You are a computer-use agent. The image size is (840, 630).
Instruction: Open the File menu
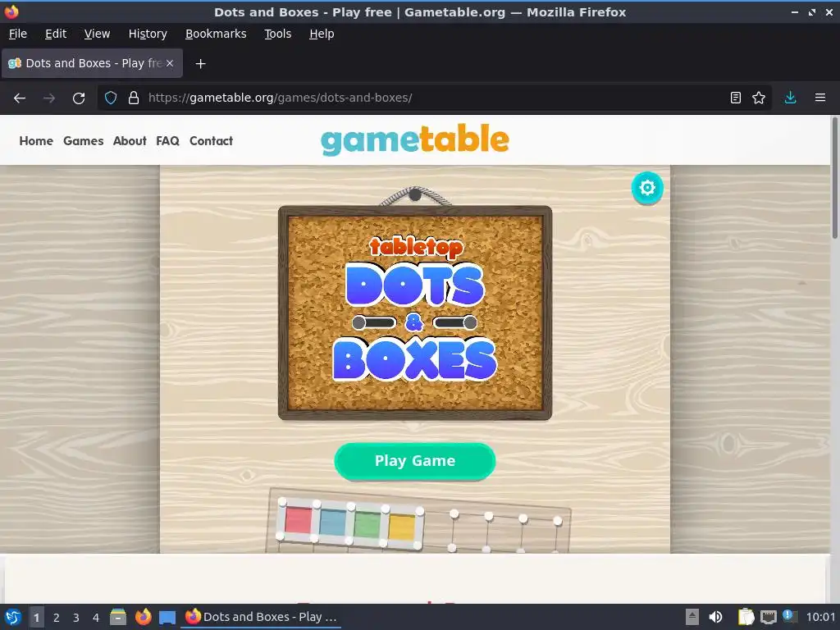click(x=18, y=34)
